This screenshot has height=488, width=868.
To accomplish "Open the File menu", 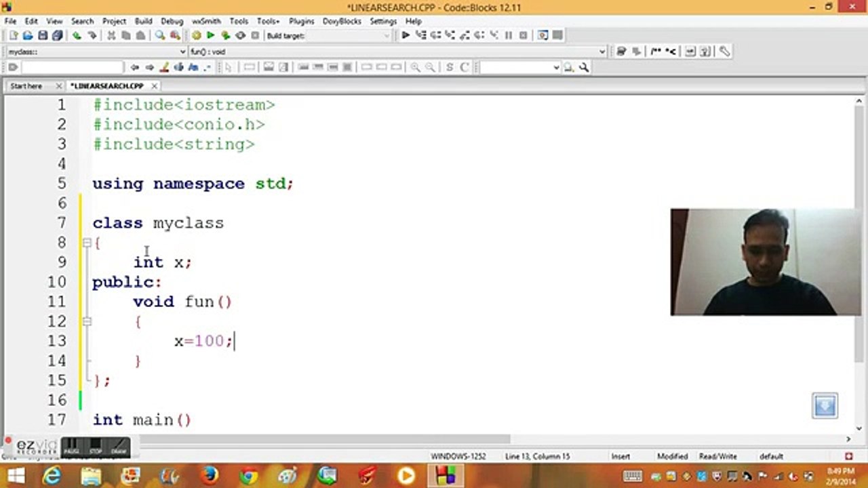I will [10, 21].
